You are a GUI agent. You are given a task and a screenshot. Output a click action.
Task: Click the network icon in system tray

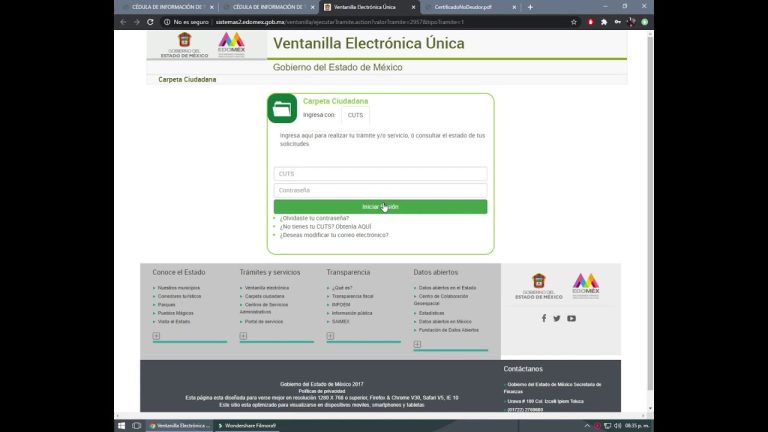click(607, 426)
